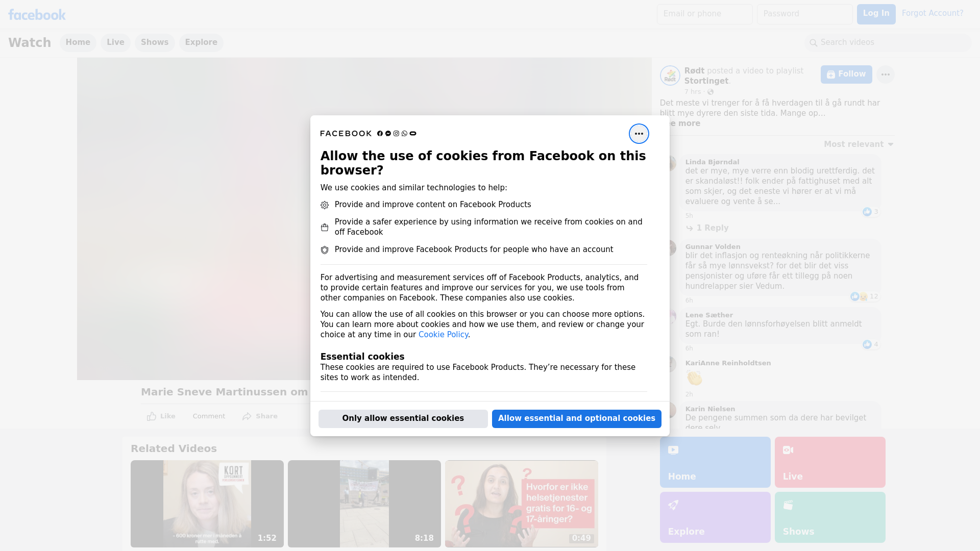Viewport: 980px width, 551px height.
Task: Switch to the Live tab in Watch bar
Action: pos(115,42)
